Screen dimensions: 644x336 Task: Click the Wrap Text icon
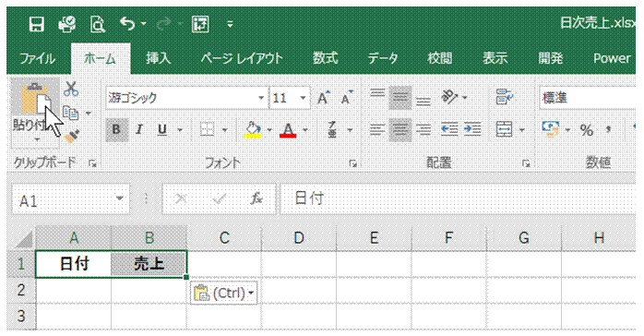504,97
